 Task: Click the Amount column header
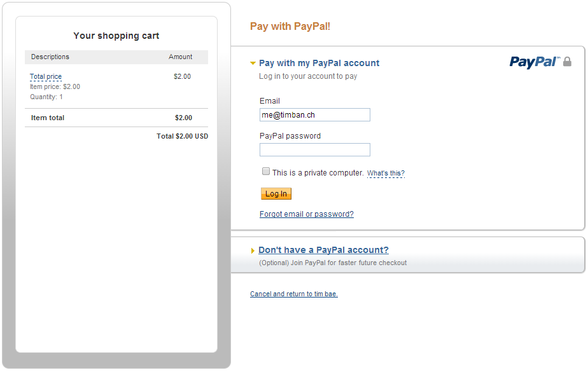click(x=180, y=57)
